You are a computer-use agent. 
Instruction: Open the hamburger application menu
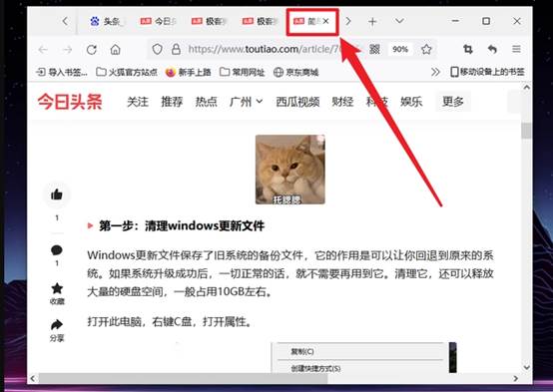tap(517, 49)
